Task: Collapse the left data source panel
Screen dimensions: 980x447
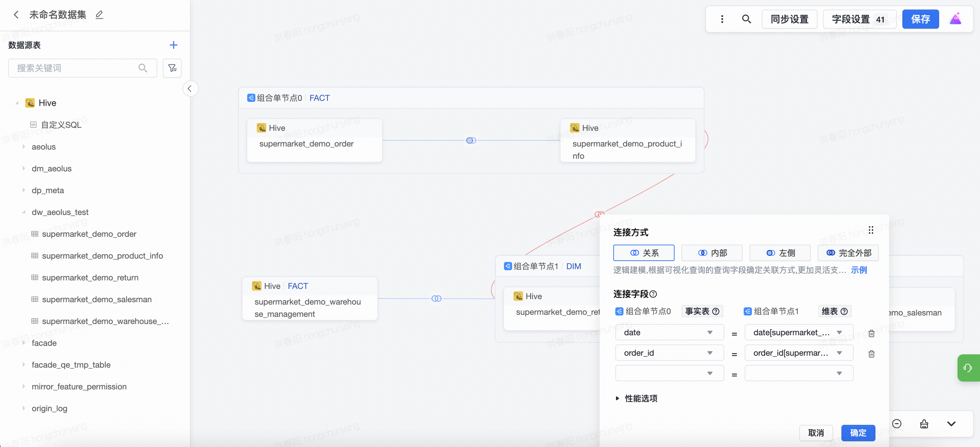Action: [x=190, y=89]
